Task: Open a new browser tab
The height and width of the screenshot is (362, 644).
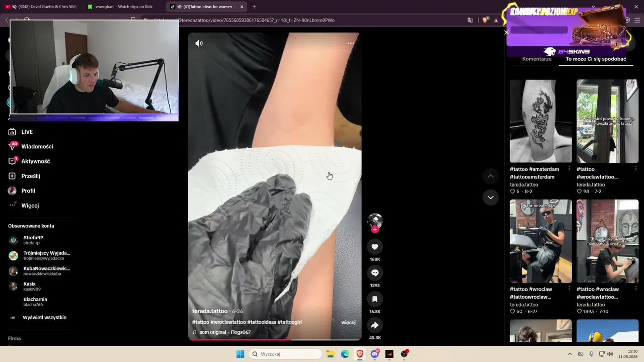Action: [x=254, y=7]
